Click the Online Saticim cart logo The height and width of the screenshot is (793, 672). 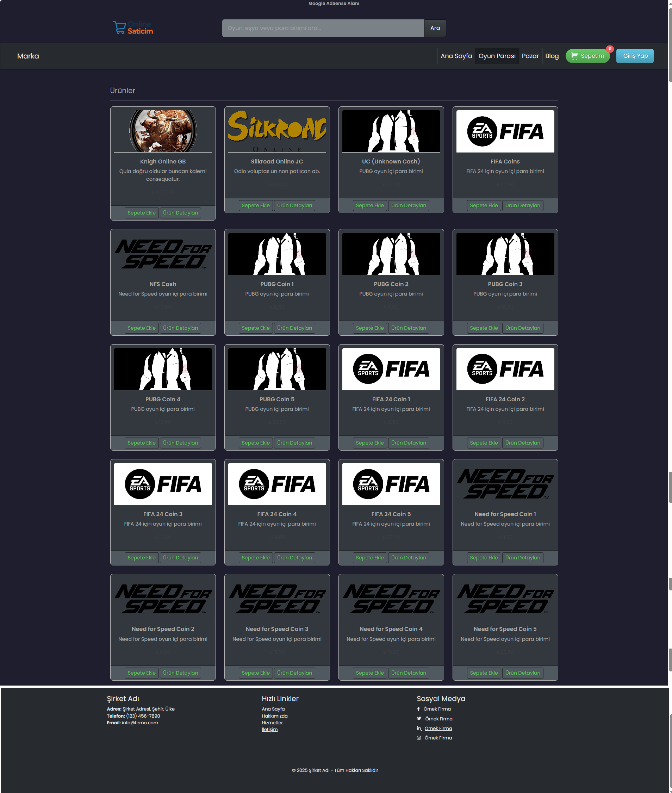[x=133, y=27]
